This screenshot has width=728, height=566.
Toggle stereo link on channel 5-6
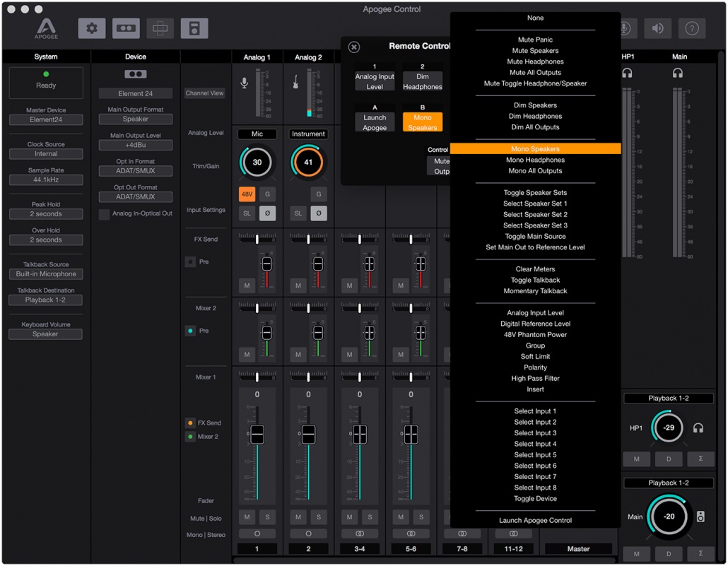pos(411,534)
